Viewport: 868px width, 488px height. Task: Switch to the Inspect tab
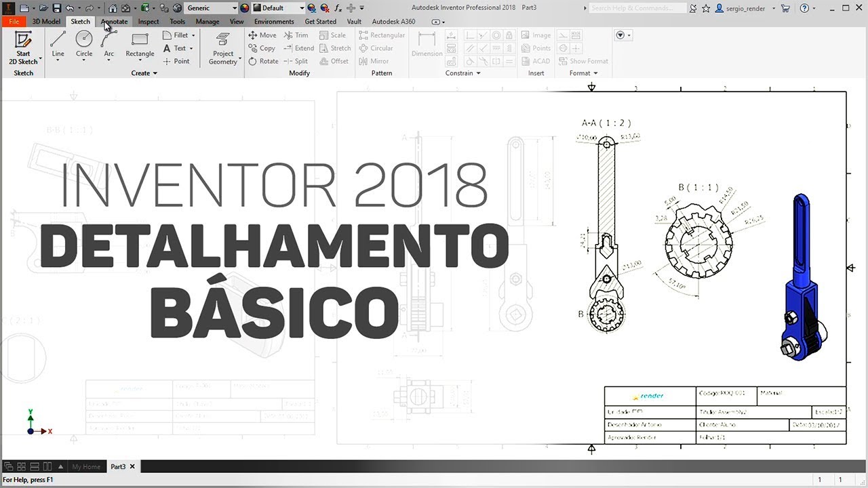tap(149, 22)
